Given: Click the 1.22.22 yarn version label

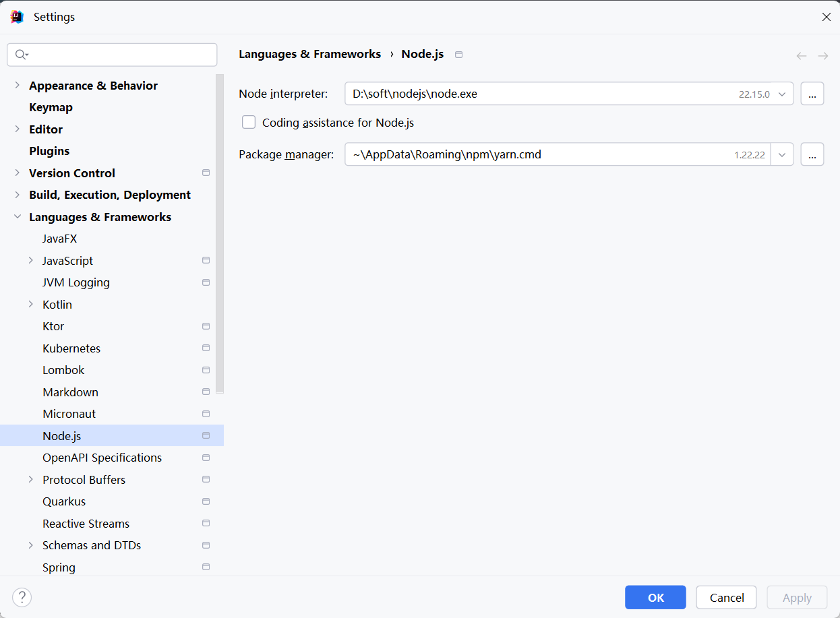Looking at the screenshot, I should tap(750, 154).
